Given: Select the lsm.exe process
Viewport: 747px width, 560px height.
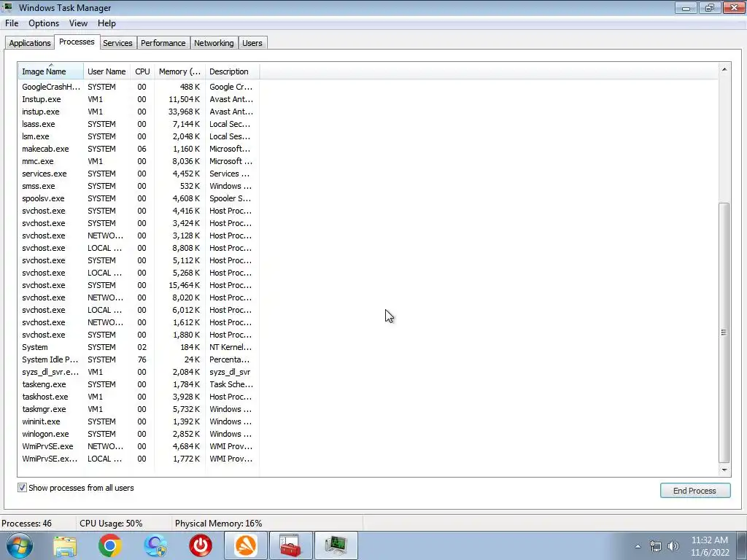Looking at the screenshot, I should coord(139,136).
